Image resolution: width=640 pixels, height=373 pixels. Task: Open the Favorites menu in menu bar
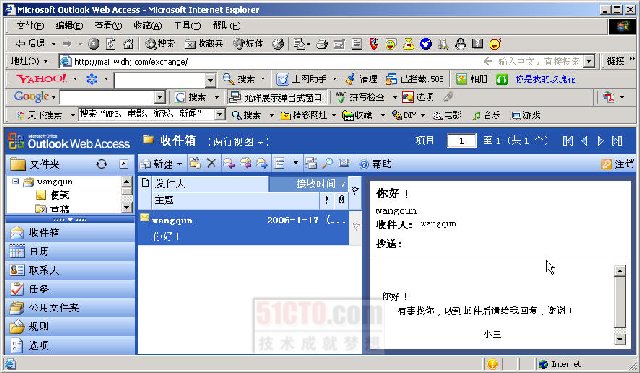click(148, 26)
